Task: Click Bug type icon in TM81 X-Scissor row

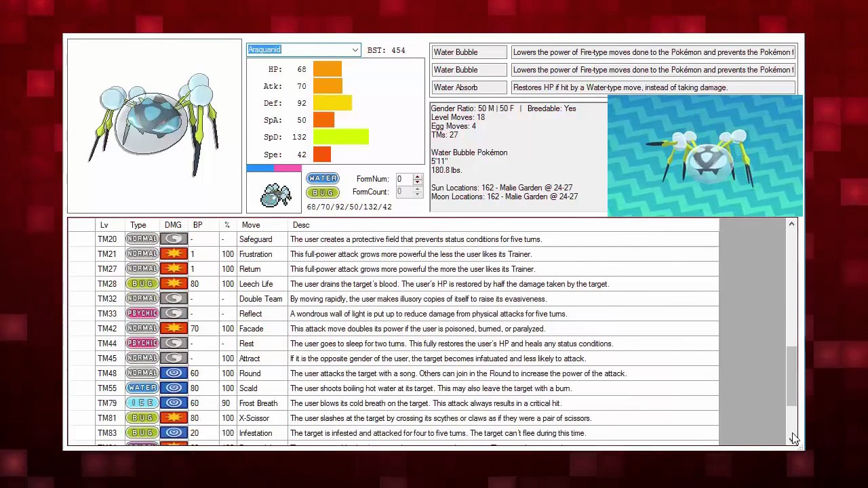Action: (142, 418)
